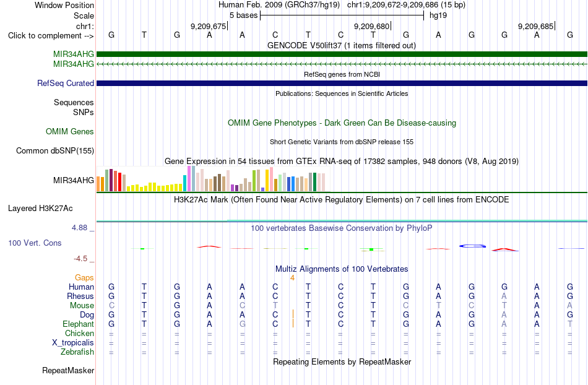Click the '5 bases' scale bar label

243,15
